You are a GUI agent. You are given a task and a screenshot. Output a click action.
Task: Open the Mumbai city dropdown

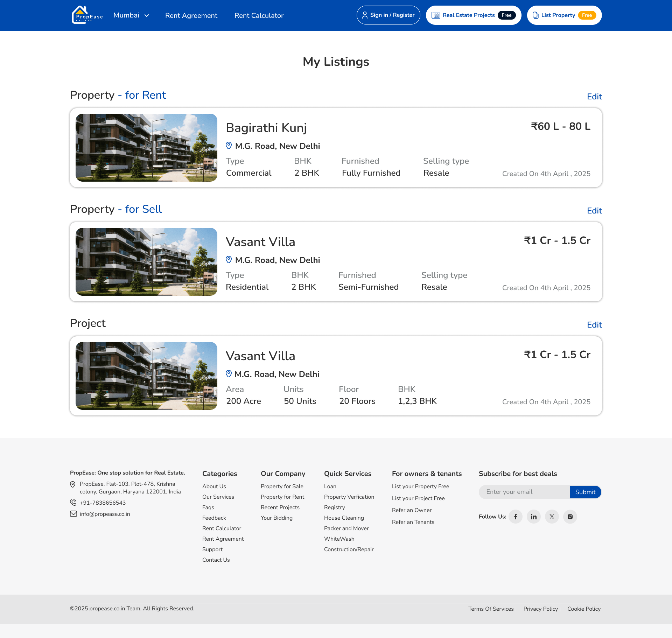(x=131, y=15)
